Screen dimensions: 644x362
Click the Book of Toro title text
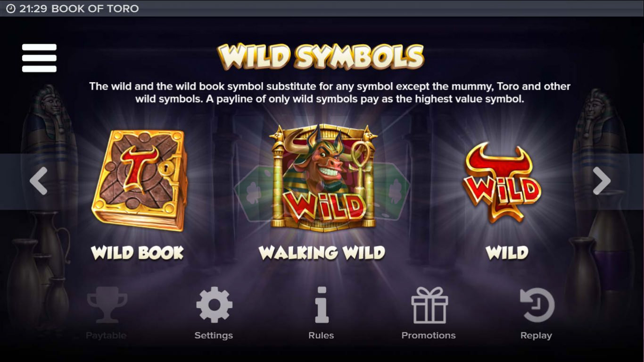pos(95,8)
